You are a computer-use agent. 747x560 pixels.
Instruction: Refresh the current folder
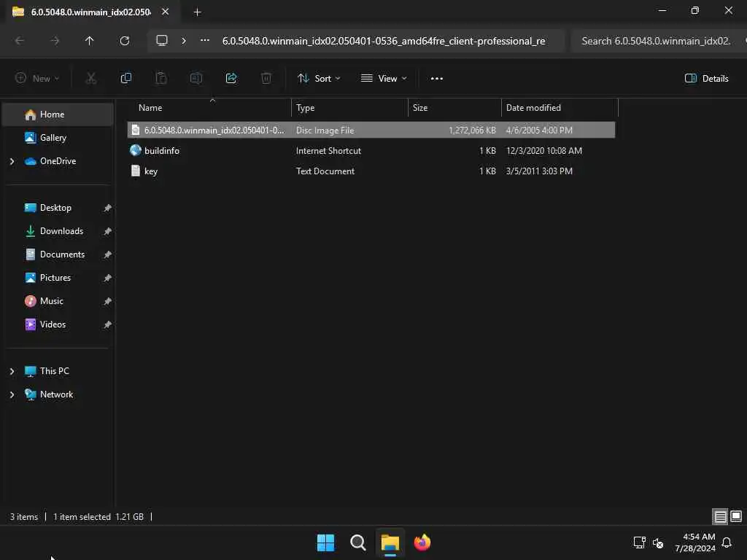tap(125, 41)
